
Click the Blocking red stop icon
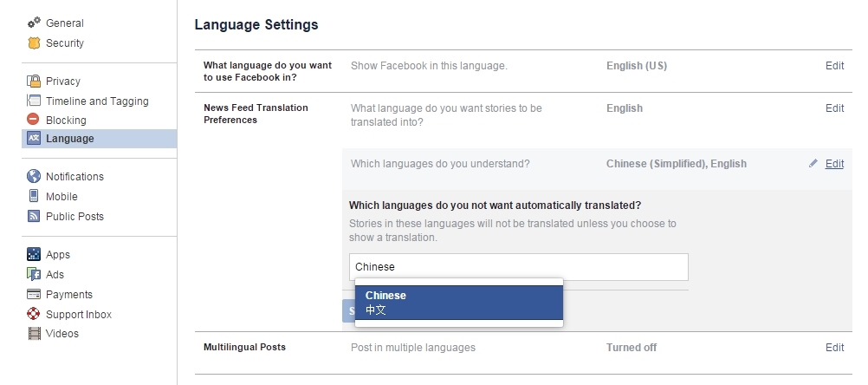pos(35,120)
